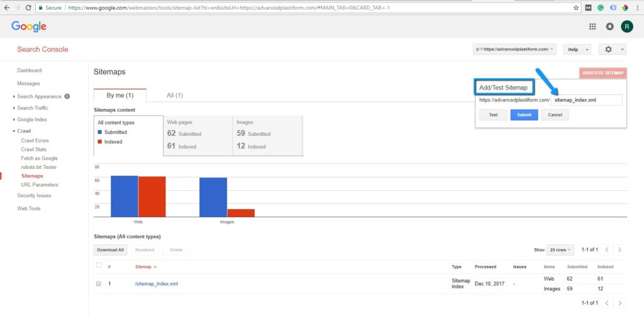Viewport: 644px width, 335px height.
Task: Open the Help dropdown
Action: 577,49
